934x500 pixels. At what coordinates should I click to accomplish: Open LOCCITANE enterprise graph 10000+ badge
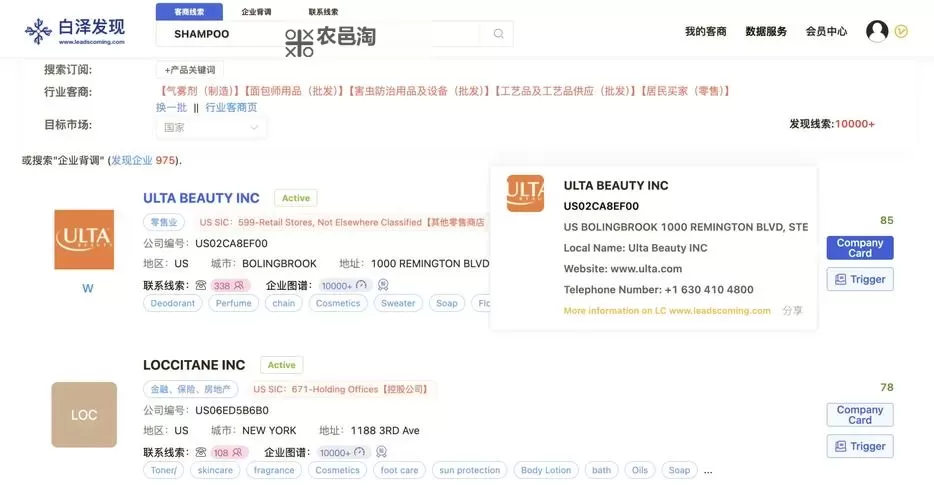point(343,452)
